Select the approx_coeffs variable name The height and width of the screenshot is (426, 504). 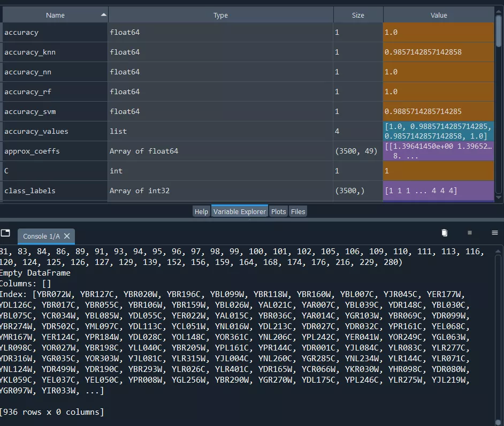coord(32,151)
